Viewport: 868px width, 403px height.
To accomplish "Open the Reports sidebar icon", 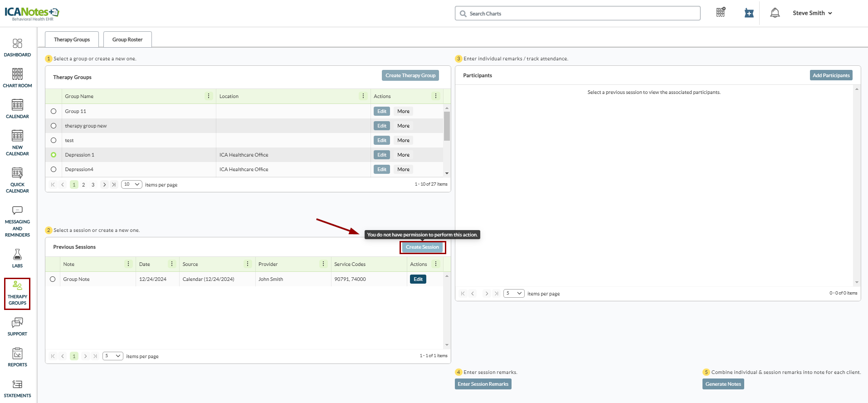I will 17,357.
